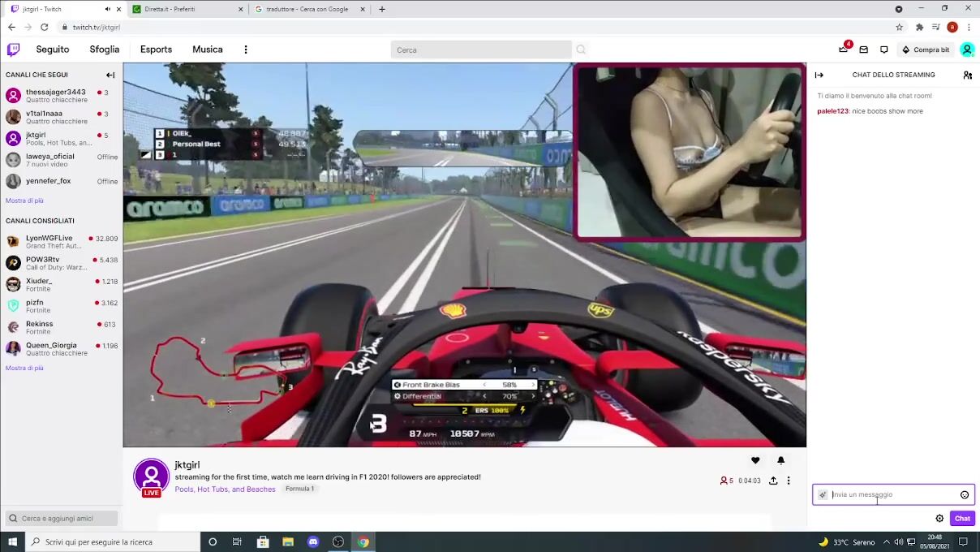Open the Prime loot notifications icon
Screen dimensions: 980x552
844,50
